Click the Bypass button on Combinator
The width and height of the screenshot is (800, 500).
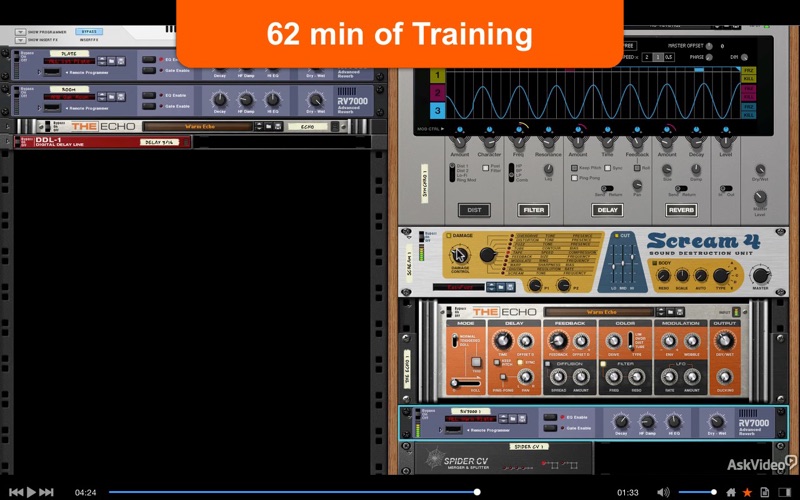click(x=89, y=32)
